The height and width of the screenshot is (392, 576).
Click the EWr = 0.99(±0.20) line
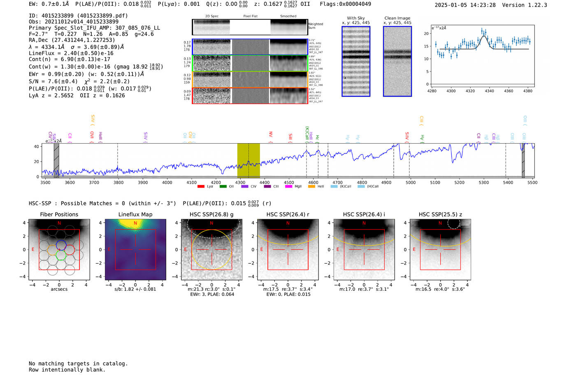point(86,74)
